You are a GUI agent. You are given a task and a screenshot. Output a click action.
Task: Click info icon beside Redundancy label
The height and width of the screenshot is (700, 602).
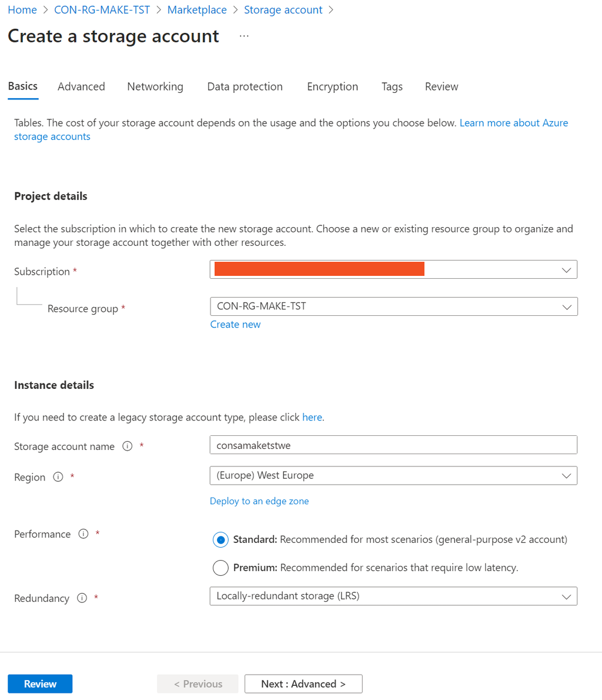pos(82,598)
